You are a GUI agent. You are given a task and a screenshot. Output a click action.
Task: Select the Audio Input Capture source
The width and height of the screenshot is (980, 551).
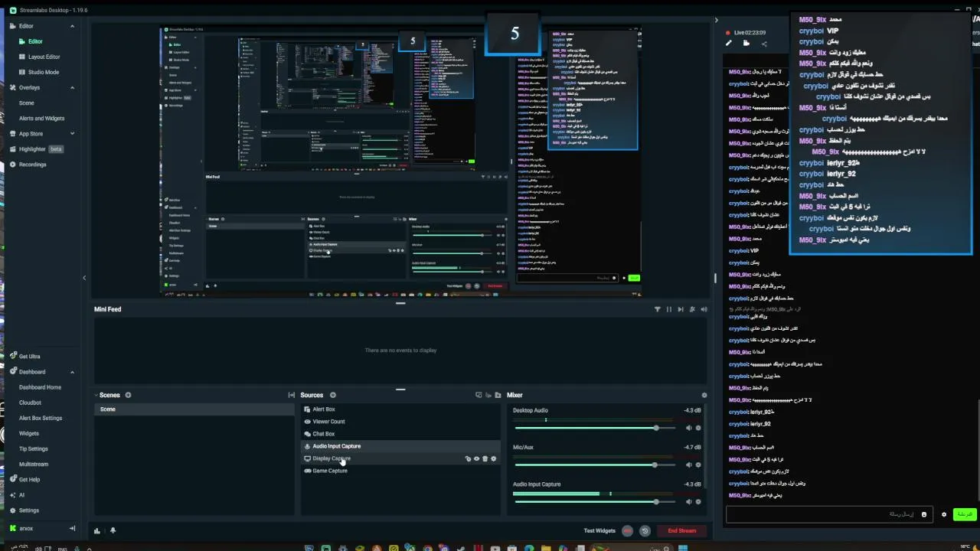pos(401,446)
